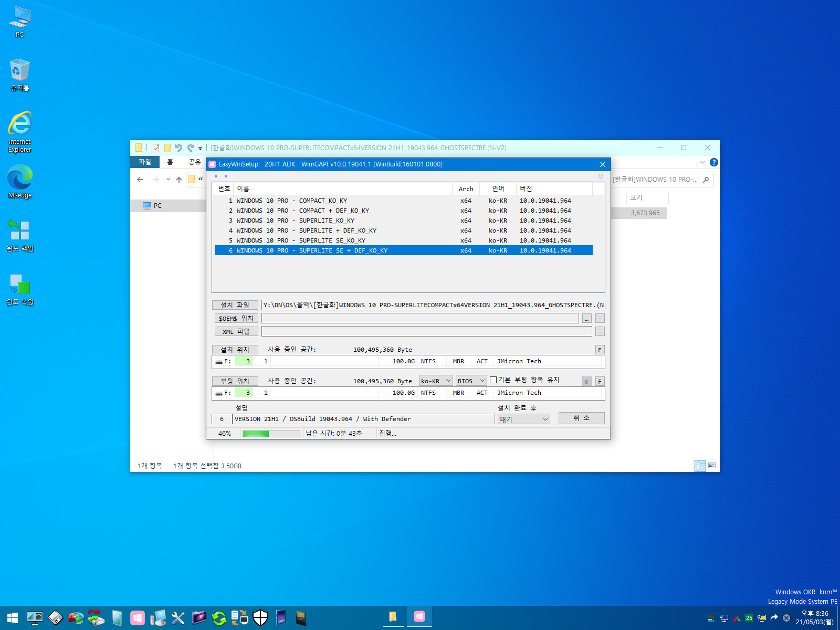Click the VERSION 21H1 description field
Screen dimensions: 840x630
[x=363, y=419]
